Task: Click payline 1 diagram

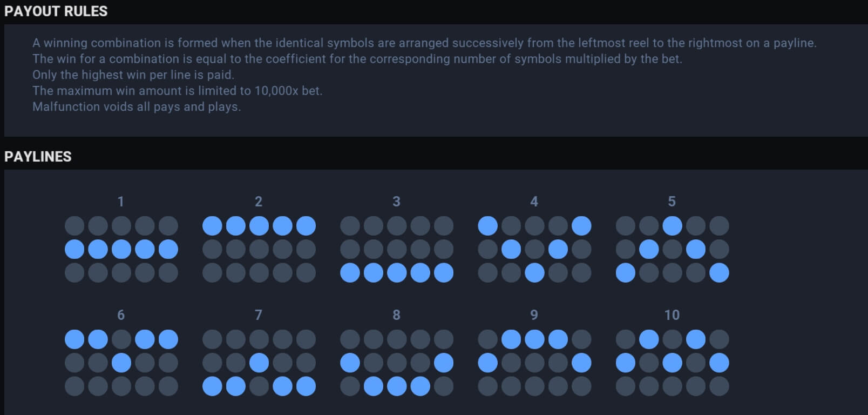Action: [121, 249]
